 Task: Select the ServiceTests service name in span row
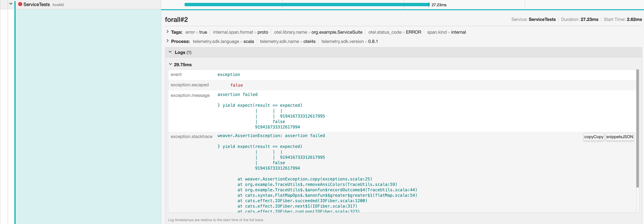coord(37,4)
